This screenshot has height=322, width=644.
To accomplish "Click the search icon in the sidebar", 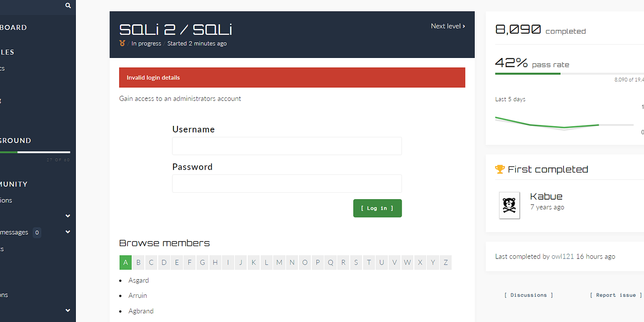I will tap(68, 6).
